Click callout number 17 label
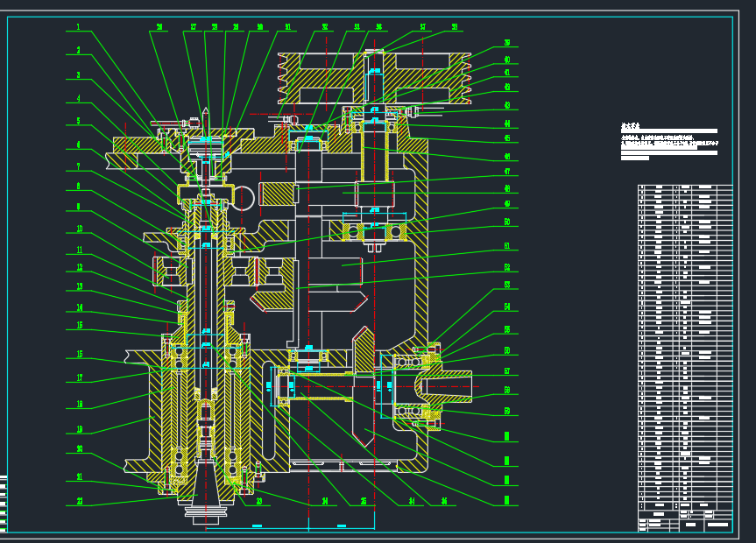This screenshot has height=543, width=756. pos(80,377)
